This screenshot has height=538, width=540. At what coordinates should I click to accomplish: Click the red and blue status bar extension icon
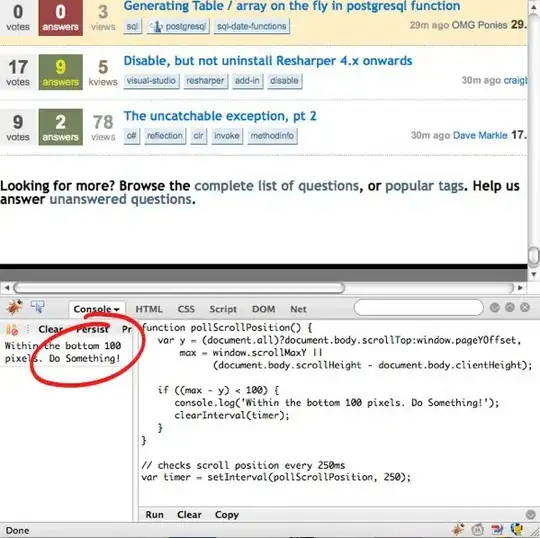[497, 529]
